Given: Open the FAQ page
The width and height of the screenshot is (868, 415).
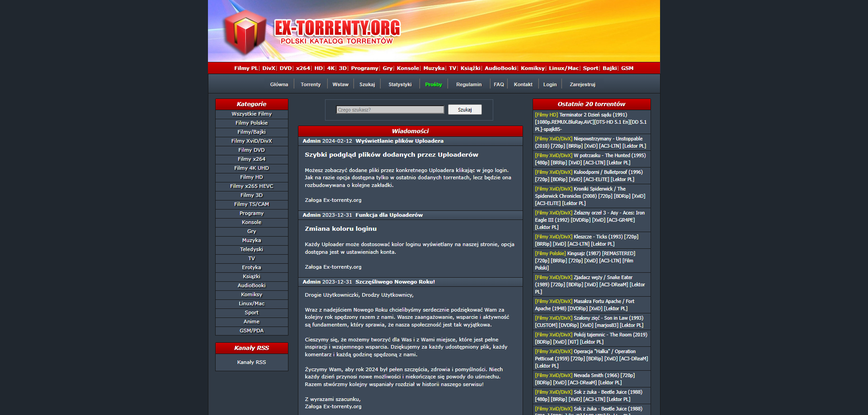Looking at the screenshot, I should (x=499, y=84).
